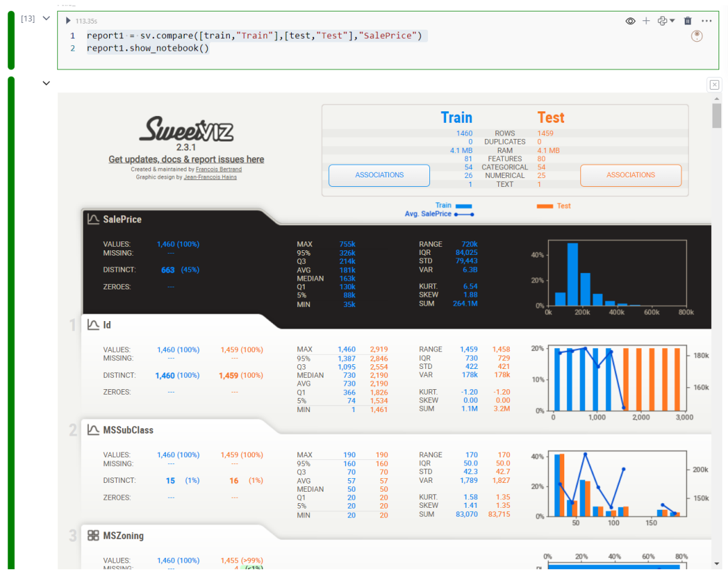The image size is (728, 576).
Task: Click the 'Test' dataset heading
Action: pyautogui.click(x=551, y=117)
